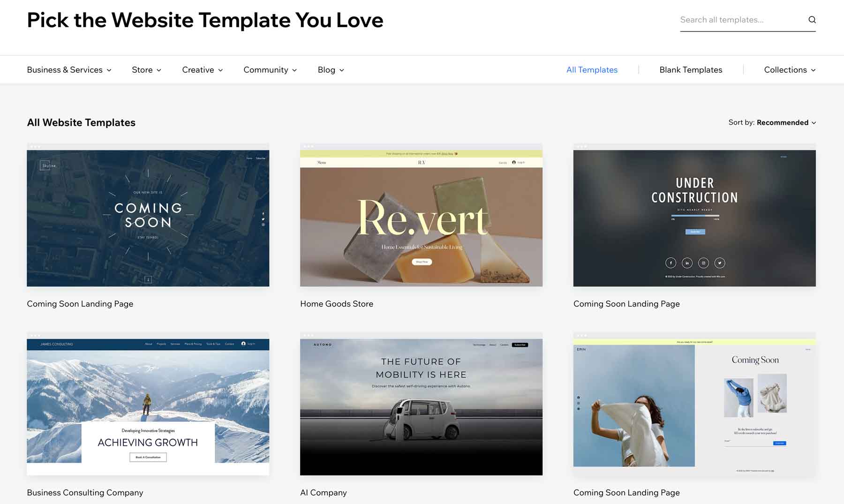Image resolution: width=844 pixels, height=504 pixels.
Task: Click the LinkedIn icon in Under Construction template
Action: click(687, 263)
